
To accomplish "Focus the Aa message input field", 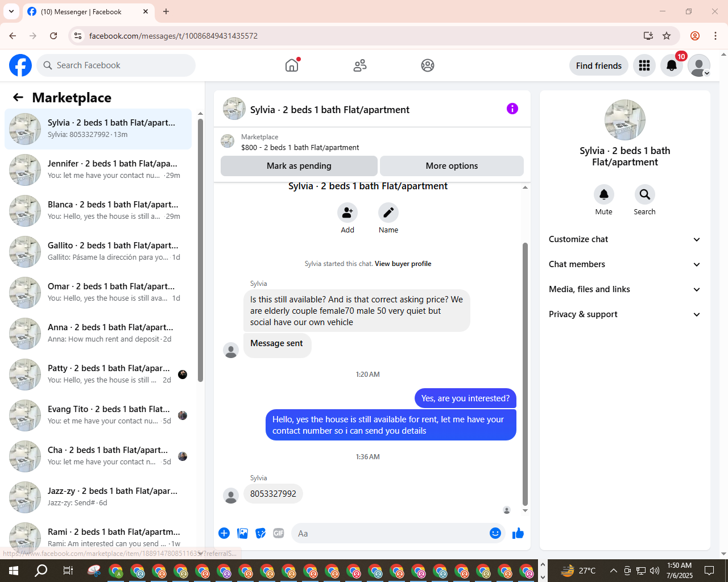I will [x=390, y=533].
